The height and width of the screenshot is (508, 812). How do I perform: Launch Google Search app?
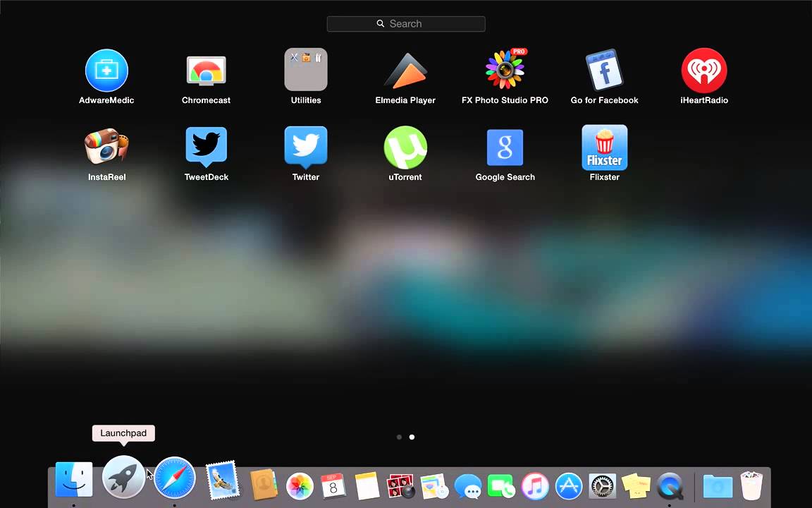tap(505, 147)
